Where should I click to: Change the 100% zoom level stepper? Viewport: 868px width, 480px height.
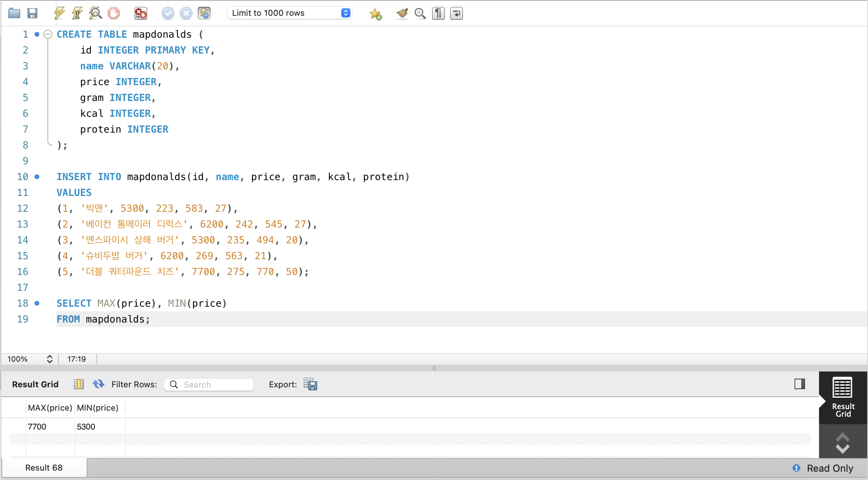49,359
